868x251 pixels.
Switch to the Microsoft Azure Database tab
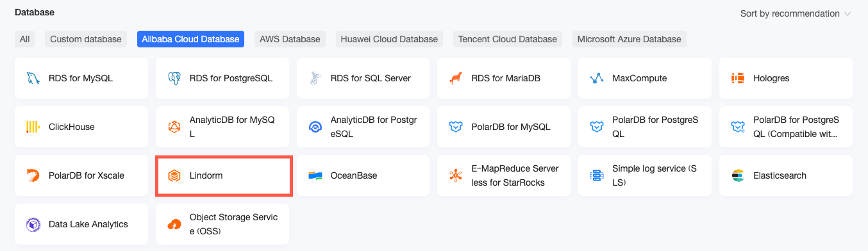point(630,39)
